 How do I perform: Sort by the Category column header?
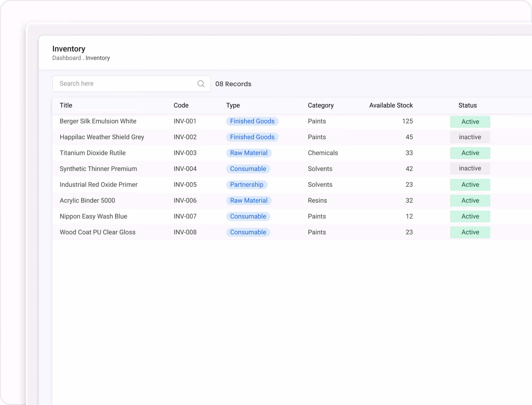(321, 105)
